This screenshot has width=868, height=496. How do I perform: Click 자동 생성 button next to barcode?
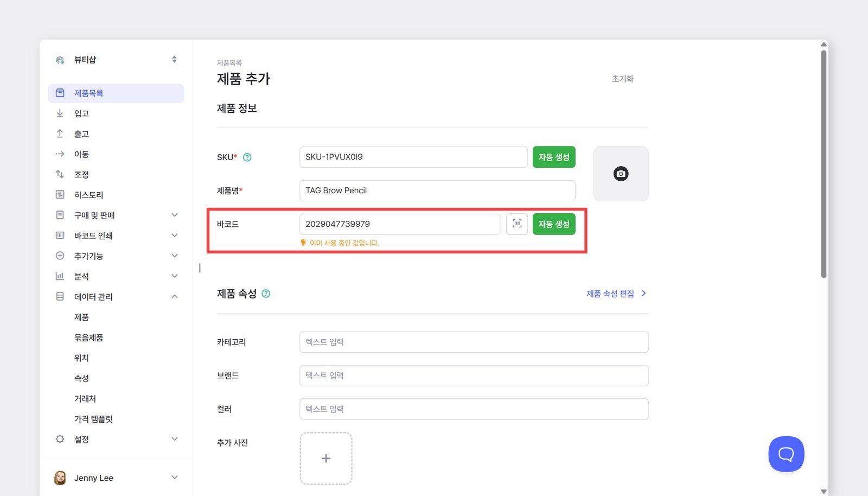pos(554,224)
